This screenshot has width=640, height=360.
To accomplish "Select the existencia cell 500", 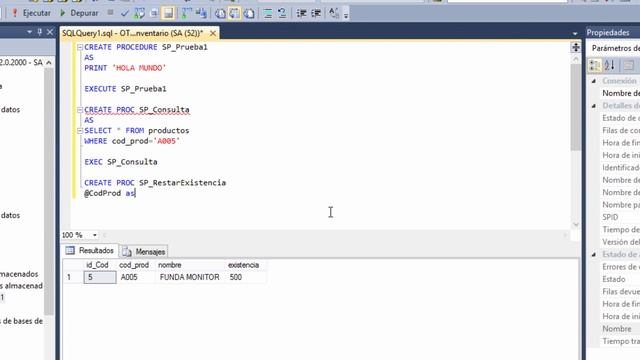I will tap(246, 278).
